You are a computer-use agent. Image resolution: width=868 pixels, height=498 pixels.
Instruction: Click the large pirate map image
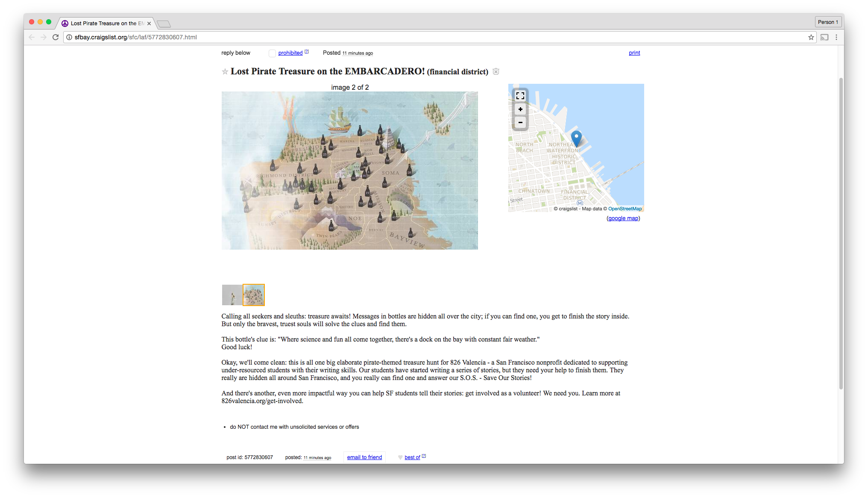[x=350, y=171]
